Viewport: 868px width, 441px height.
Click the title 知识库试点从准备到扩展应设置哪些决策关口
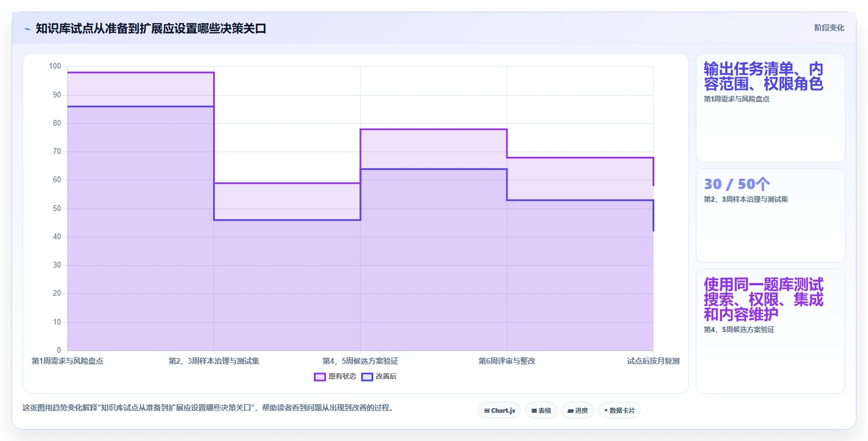pyautogui.click(x=151, y=28)
